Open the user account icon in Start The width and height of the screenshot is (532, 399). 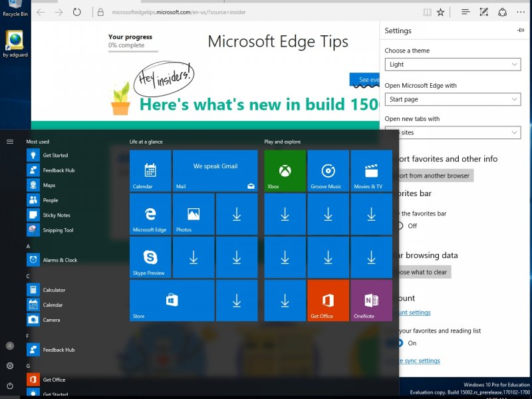point(10,346)
